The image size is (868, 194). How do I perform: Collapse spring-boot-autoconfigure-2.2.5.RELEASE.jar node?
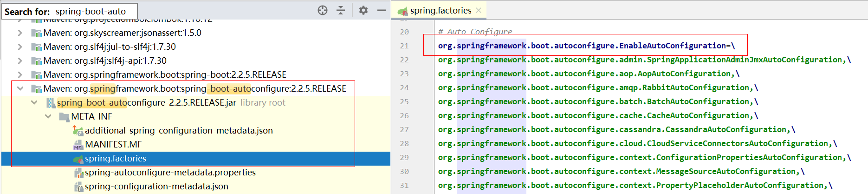[34, 102]
